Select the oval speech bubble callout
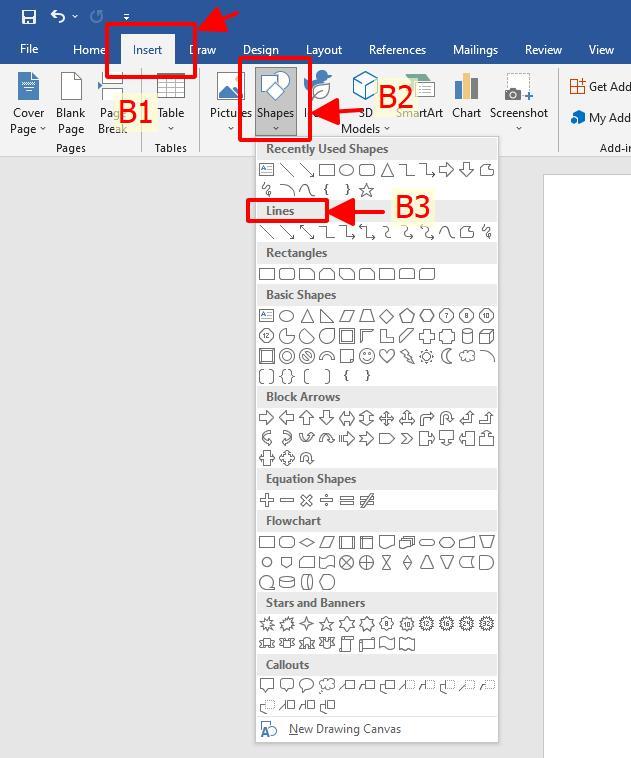 (x=307, y=685)
